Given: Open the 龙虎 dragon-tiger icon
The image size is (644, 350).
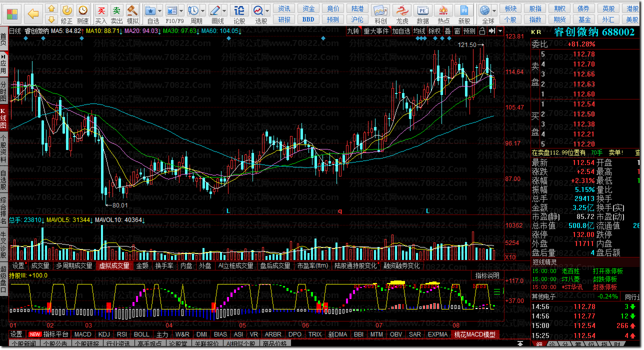Looking at the screenshot, I should coord(402,14).
